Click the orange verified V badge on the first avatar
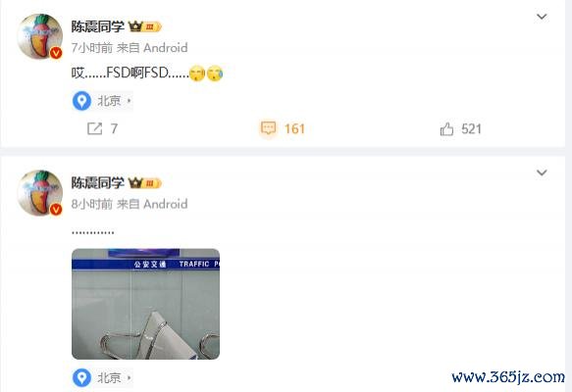The image size is (572, 392). (x=56, y=53)
